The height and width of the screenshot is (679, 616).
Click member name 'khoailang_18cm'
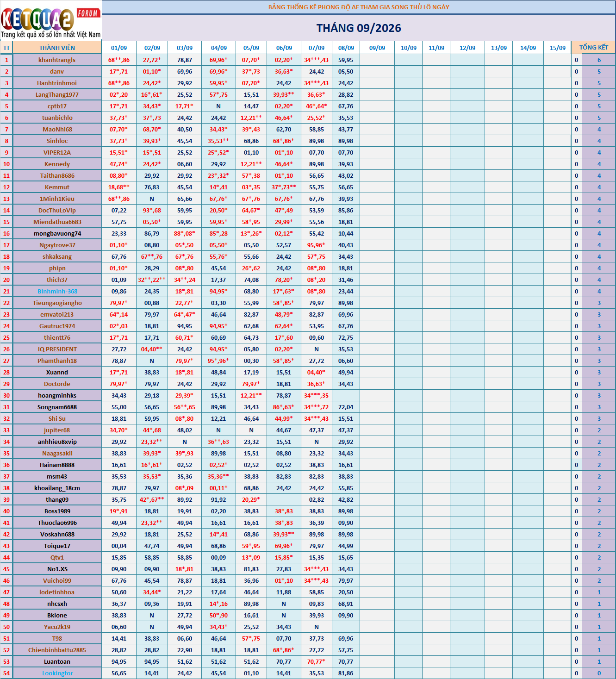click(x=57, y=488)
